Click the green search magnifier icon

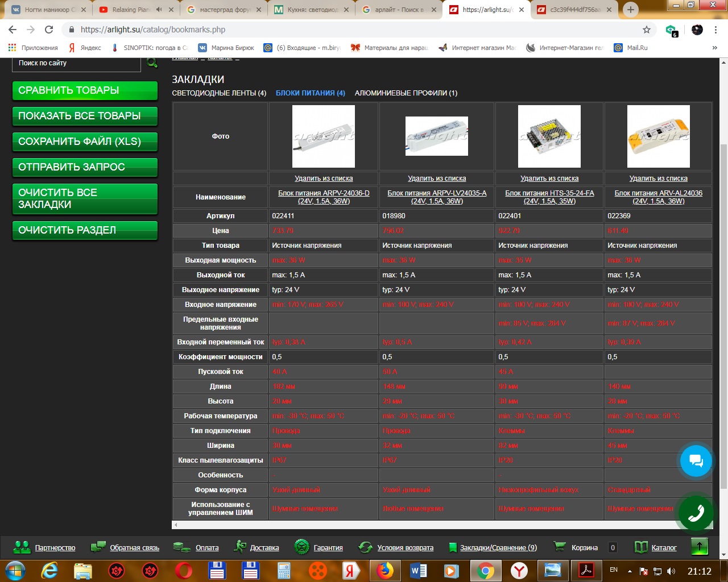click(x=152, y=63)
